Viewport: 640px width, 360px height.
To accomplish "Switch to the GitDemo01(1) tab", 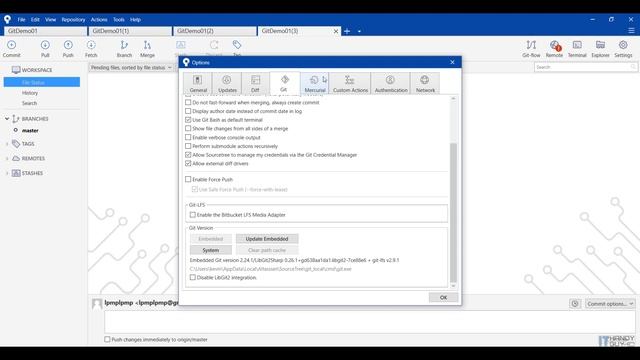I will click(130, 31).
